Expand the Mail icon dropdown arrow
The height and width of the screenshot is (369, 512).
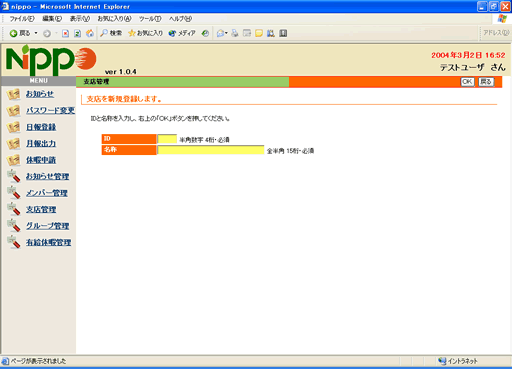pyautogui.click(x=226, y=33)
